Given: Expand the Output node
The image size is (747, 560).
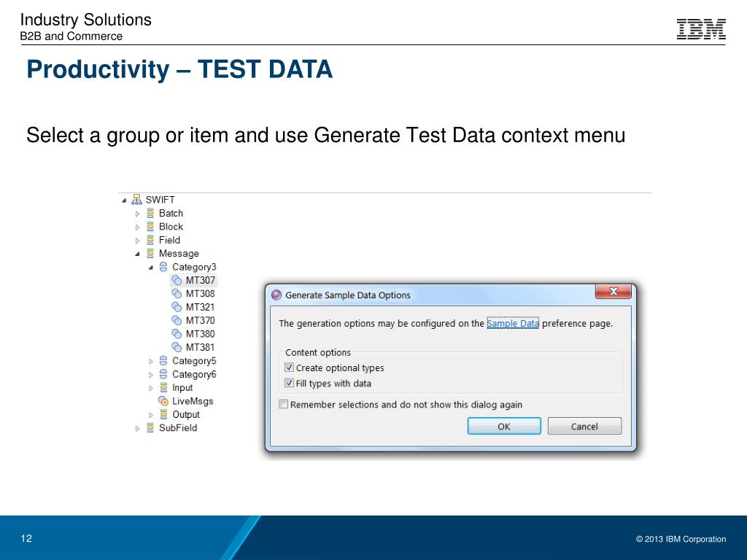Looking at the screenshot, I should 151,415.
